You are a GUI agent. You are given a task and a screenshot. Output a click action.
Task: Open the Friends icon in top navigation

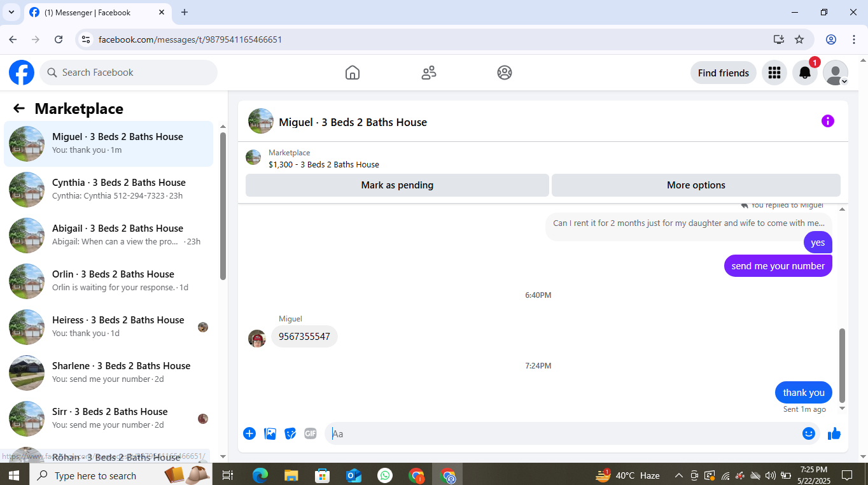click(429, 73)
